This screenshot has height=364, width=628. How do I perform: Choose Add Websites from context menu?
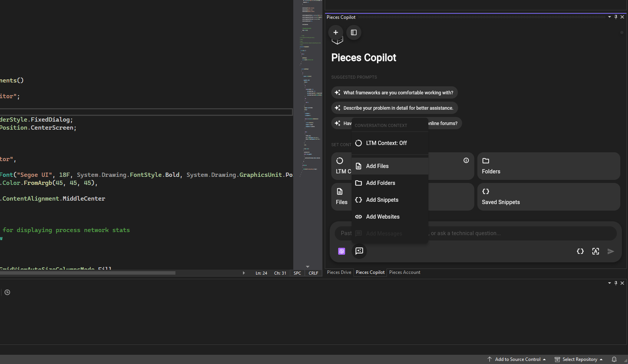pyautogui.click(x=390, y=217)
